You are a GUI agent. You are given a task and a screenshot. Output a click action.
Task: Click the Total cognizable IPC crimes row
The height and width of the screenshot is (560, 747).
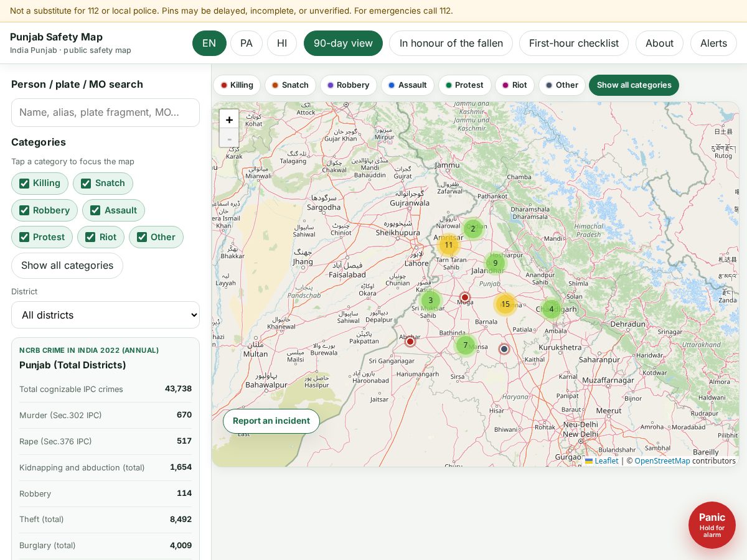(x=105, y=389)
